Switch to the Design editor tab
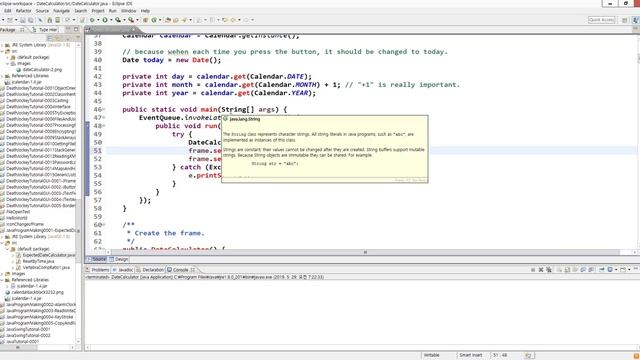The width and height of the screenshot is (640, 360). [119, 259]
